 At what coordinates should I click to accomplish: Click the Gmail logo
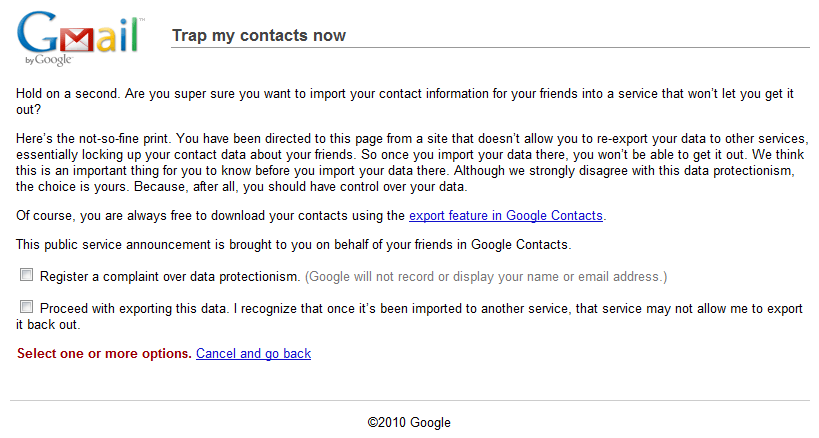(x=78, y=36)
